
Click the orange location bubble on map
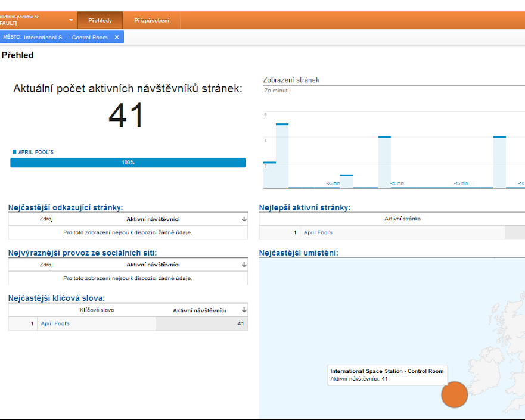click(x=454, y=394)
